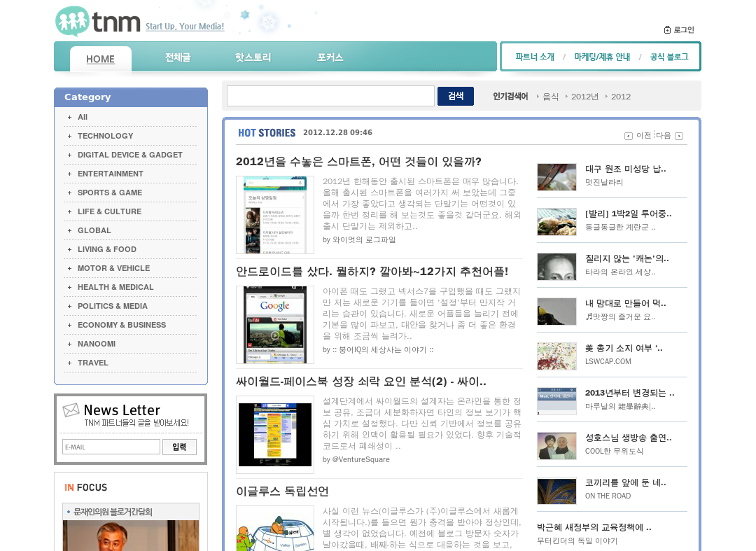
Task: Click author link 와이엇의 로그파일
Action: (363, 239)
